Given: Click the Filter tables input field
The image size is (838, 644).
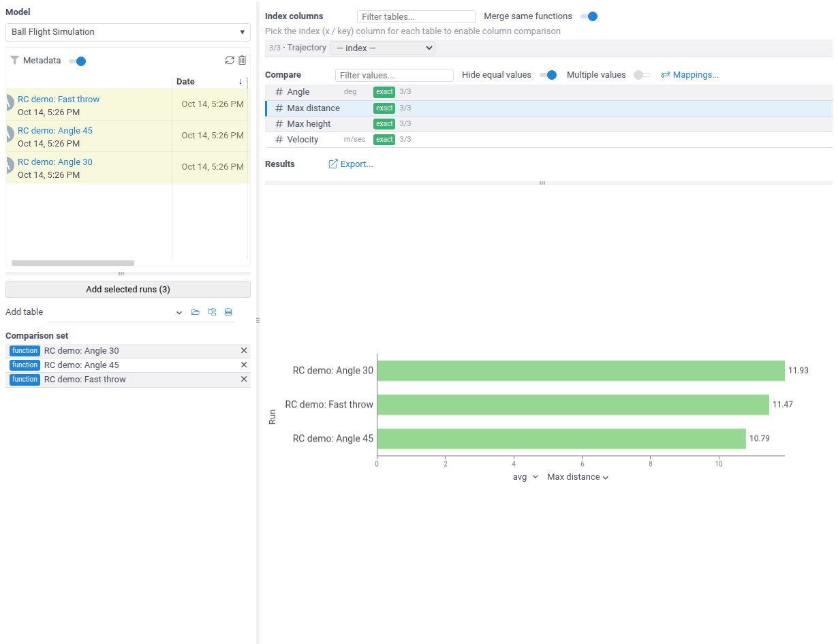Looking at the screenshot, I should (x=416, y=16).
